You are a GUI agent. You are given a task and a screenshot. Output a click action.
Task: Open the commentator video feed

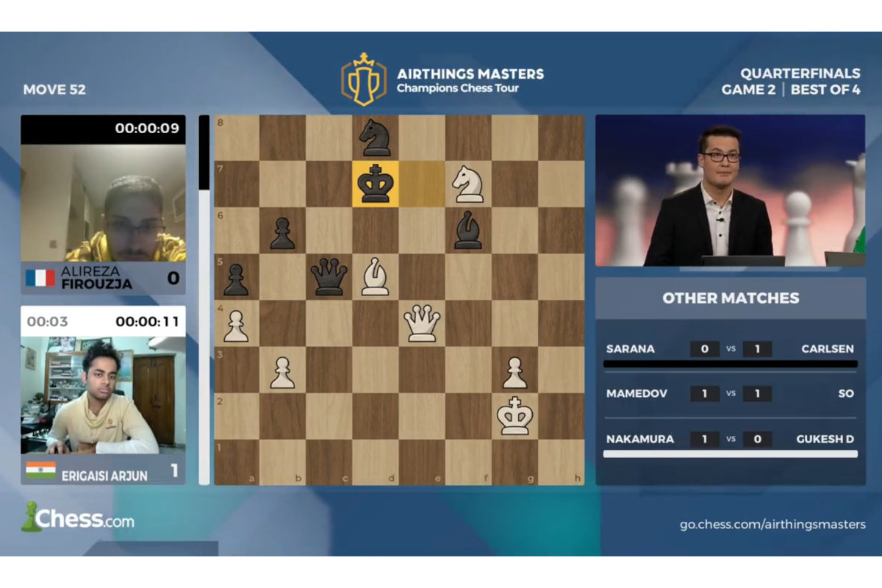730,190
